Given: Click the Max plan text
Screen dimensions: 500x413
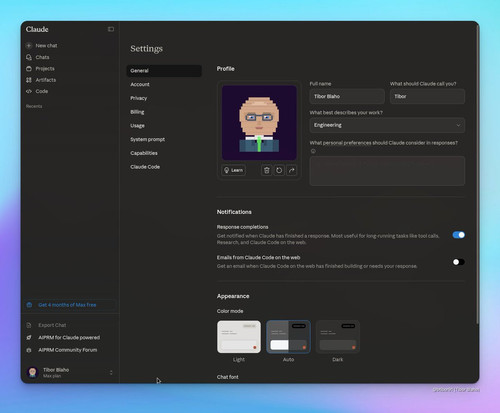Looking at the screenshot, I should (52, 376).
